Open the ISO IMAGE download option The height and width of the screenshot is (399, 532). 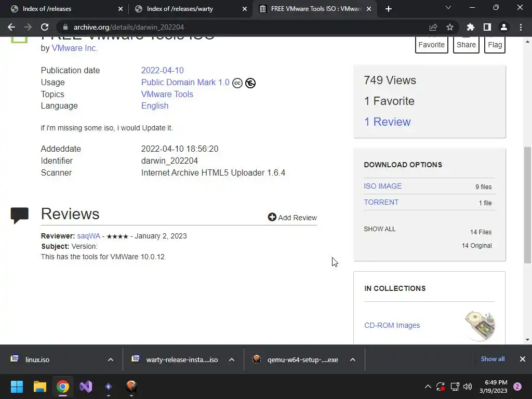pyautogui.click(x=383, y=186)
